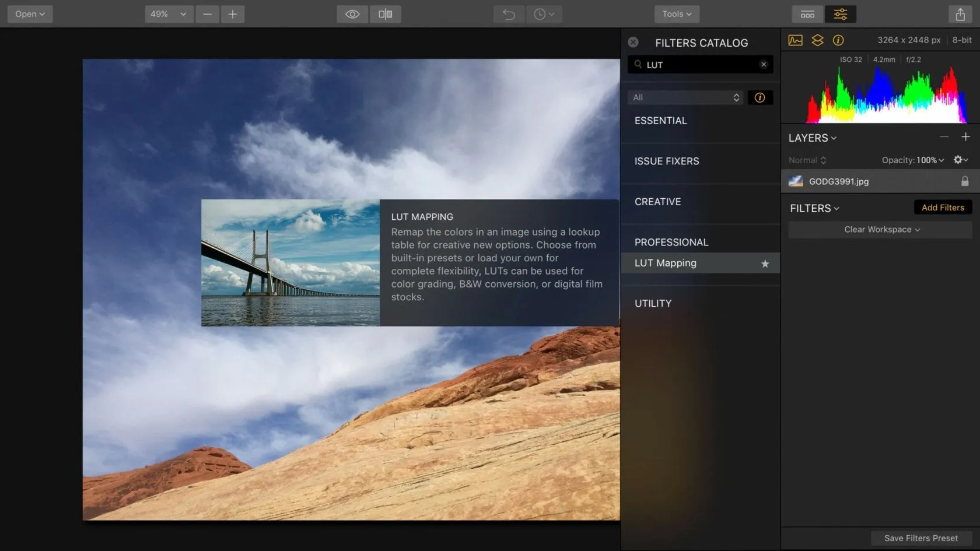Toggle the filters side panel icon
980x551 pixels.
click(x=840, y=14)
